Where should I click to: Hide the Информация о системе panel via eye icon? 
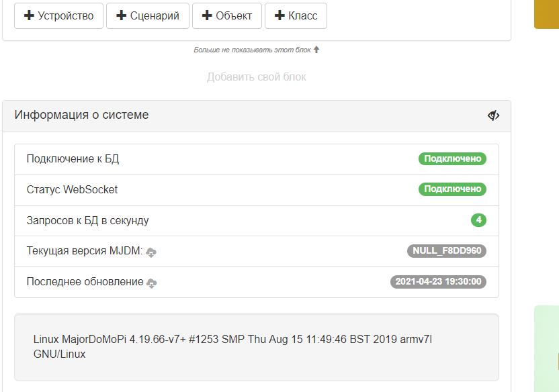click(493, 115)
